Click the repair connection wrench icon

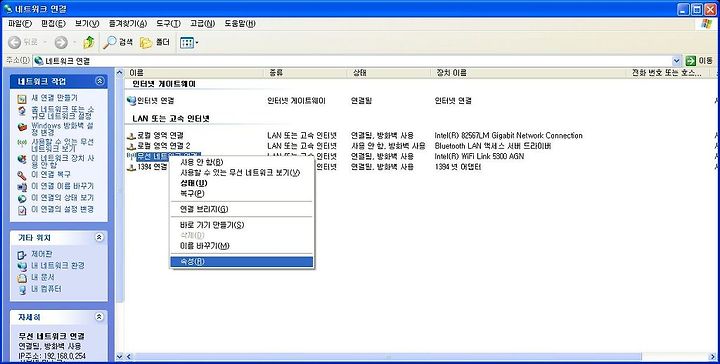(x=22, y=175)
